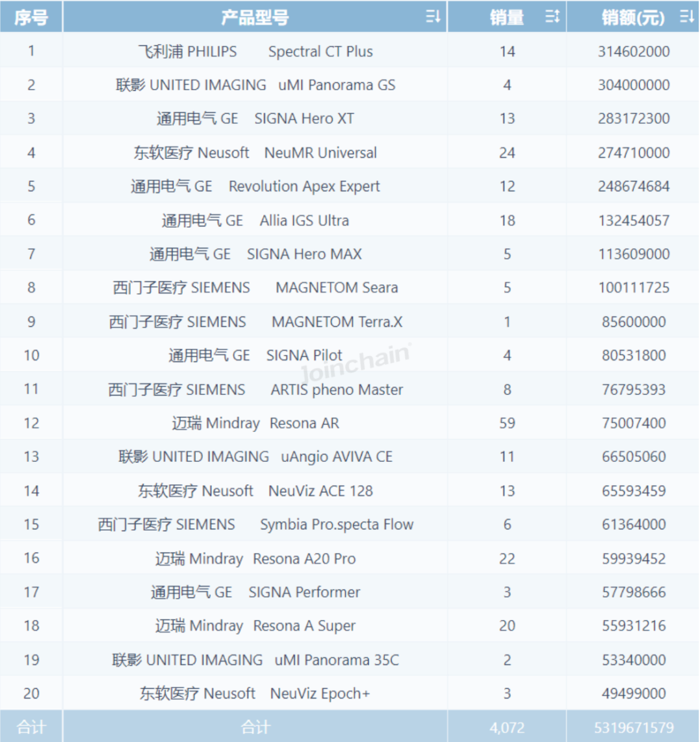Click sales amount 80531800
The image size is (700, 742).
(x=634, y=355)
